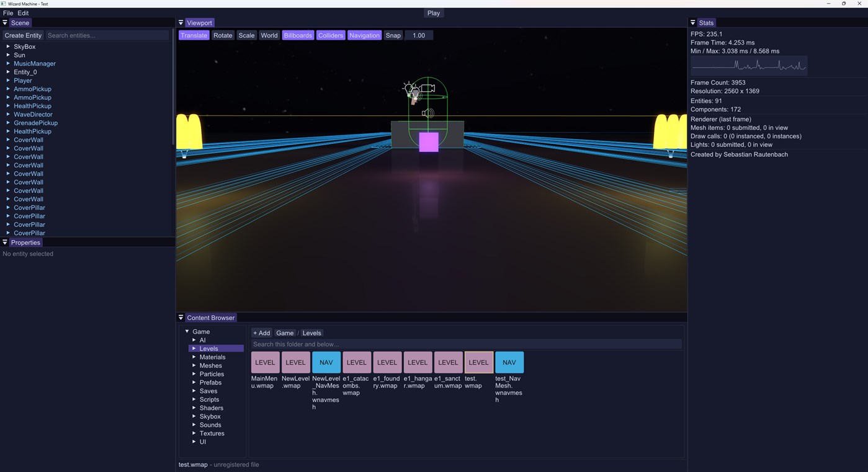Image resolution: width=868 pixels, height=472 pixels.
Task: Collapse the Viewport panel triangle
Action: [x=181, y=23]
